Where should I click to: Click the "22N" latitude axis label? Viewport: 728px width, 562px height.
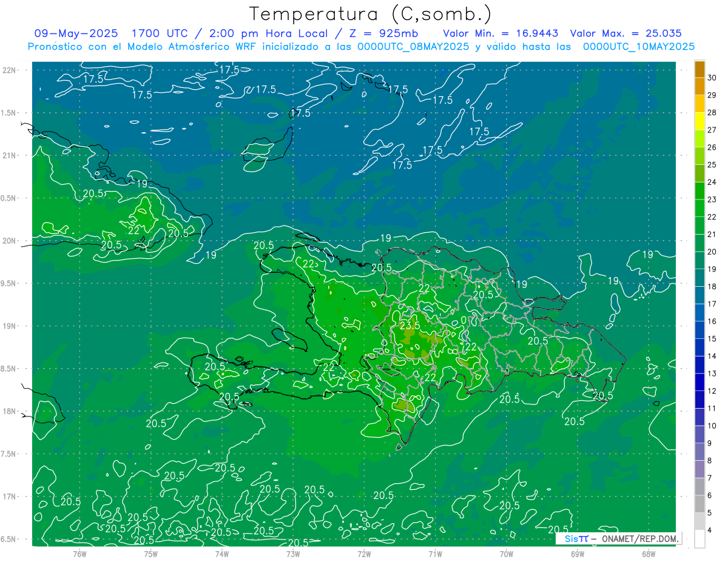(x=8, y=70)
